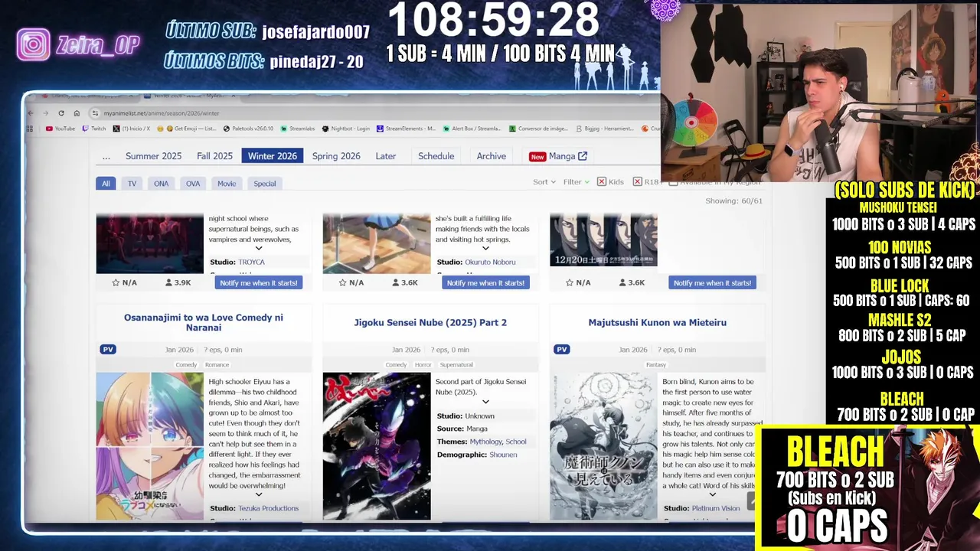Play the PV badge for Osananajimi
Image resolution: width=980 pixels, height=551 pixels.
(108, 350)
